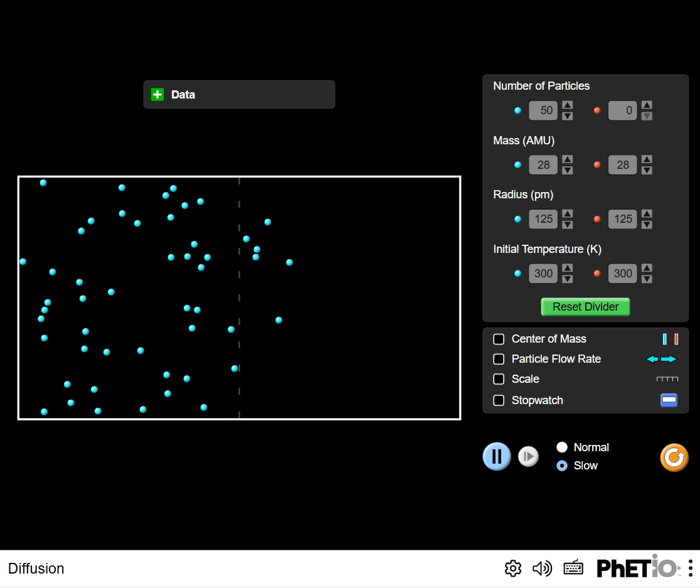Decrease cyan initial temperature
The width and height of the screenshot is (700, 588).
[x=568, y=279]
